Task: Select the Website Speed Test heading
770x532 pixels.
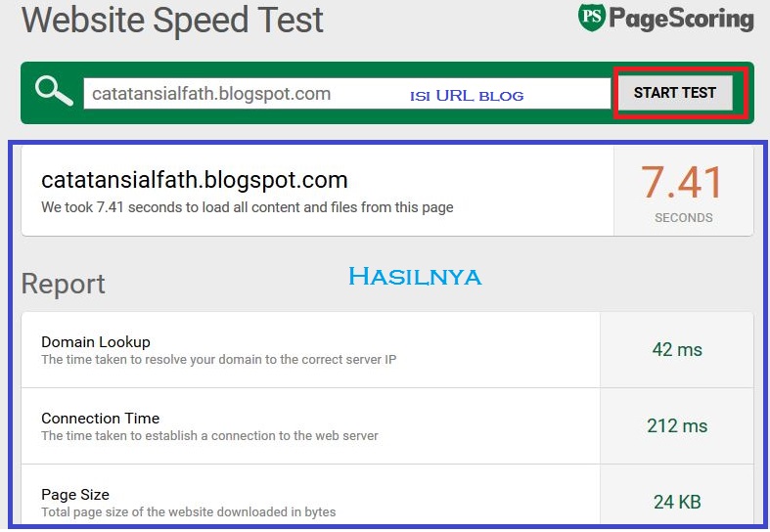Action: click(x=172, y=21)
